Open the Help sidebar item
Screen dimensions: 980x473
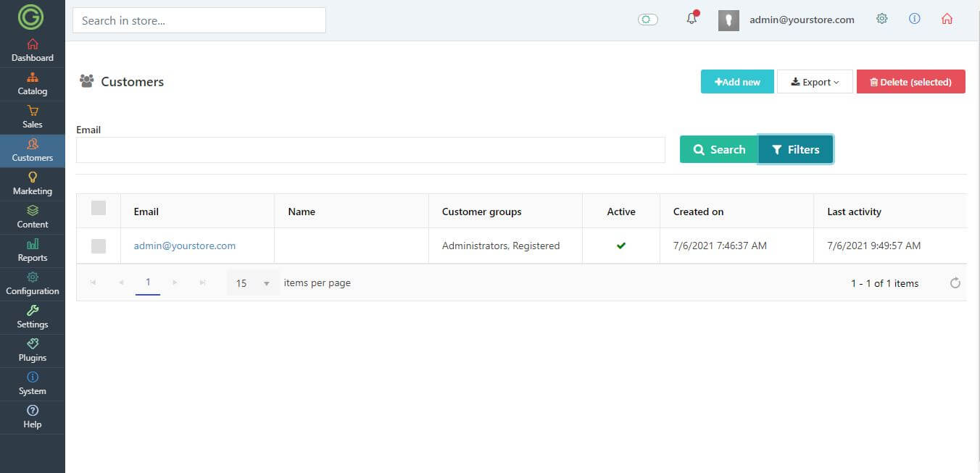(x=33, y=417)
